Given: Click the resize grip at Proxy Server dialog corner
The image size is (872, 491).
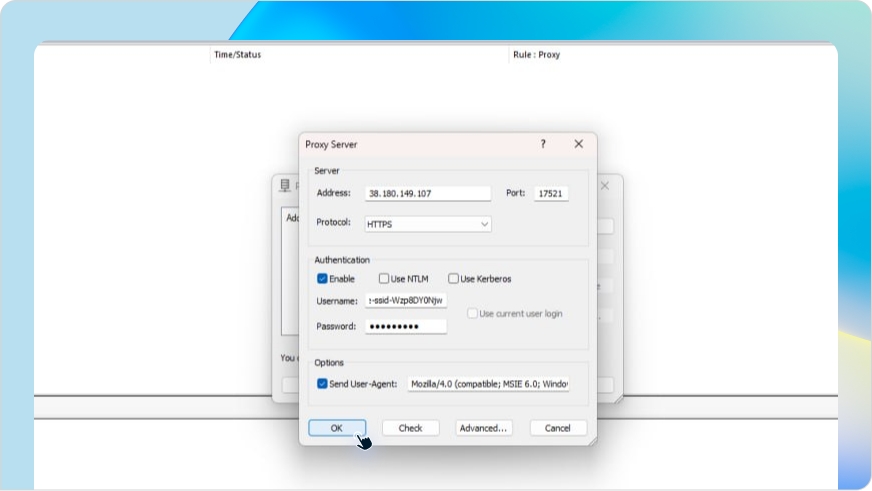Looking at the screenshot, I should pyautogui.click(x=591, y=439).
